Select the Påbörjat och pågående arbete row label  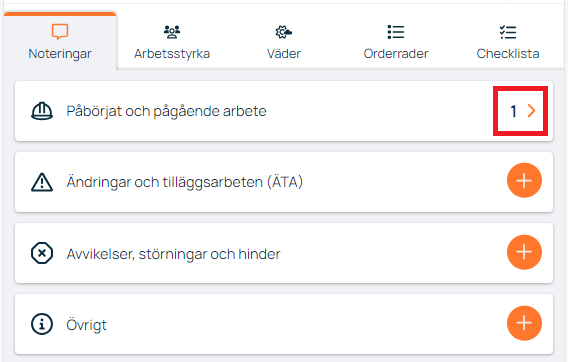click(166, 111)
